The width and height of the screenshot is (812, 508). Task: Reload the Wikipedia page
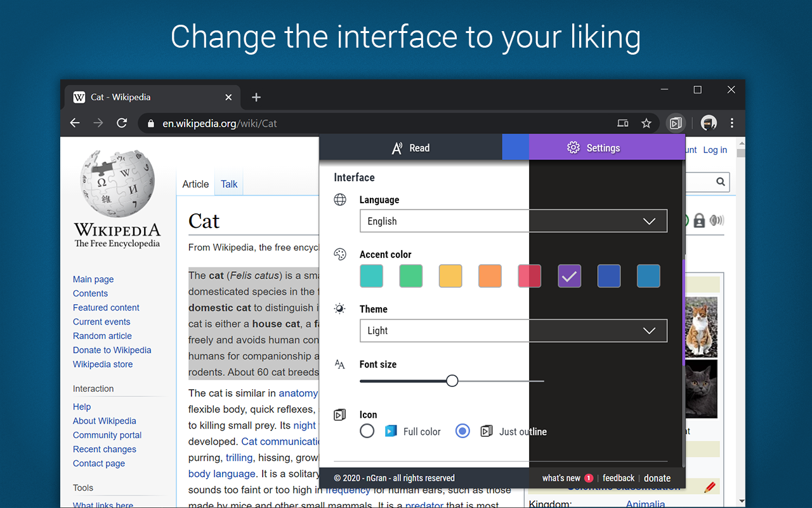pos(122,123)
